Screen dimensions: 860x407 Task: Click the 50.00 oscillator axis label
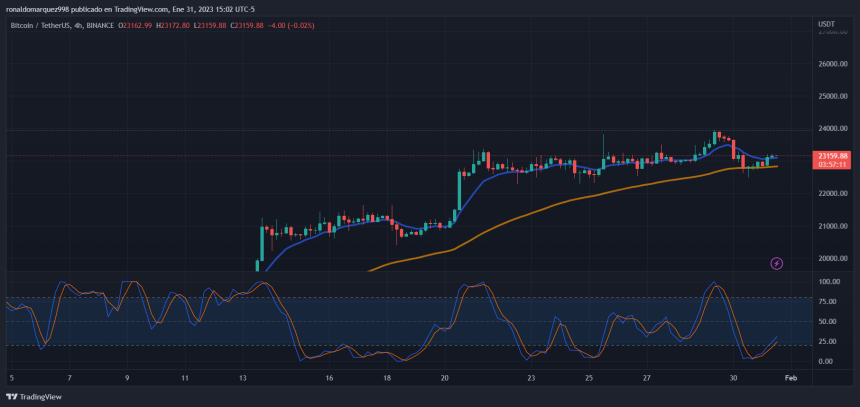829,321
